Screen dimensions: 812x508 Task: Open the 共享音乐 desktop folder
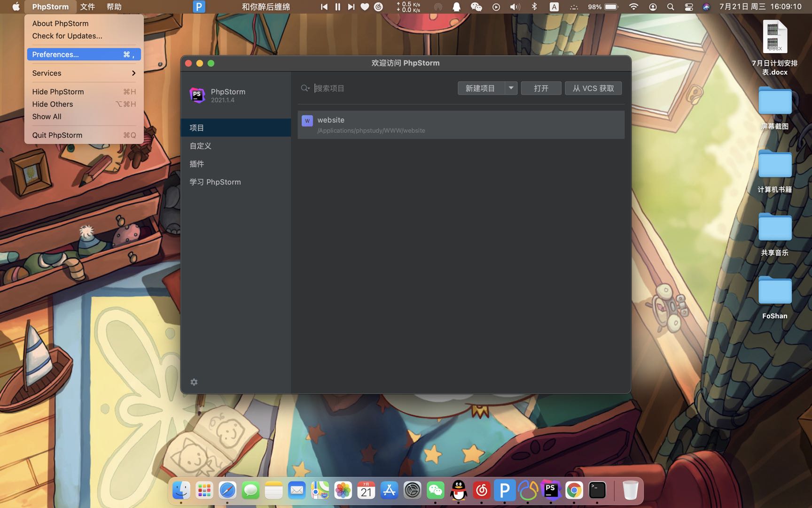coord(775,234)
